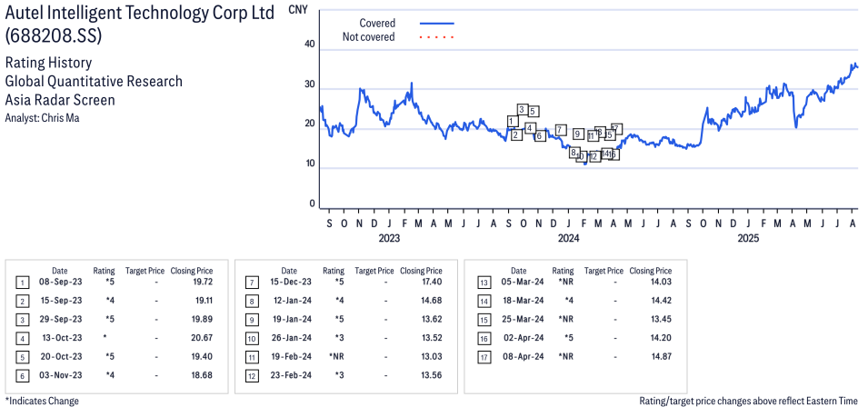Image resolution: width=868 pixels, height=407 pixels.
Task: Select the *5 rating for 20-Oct-23
Action: click(x=110, y=356)
